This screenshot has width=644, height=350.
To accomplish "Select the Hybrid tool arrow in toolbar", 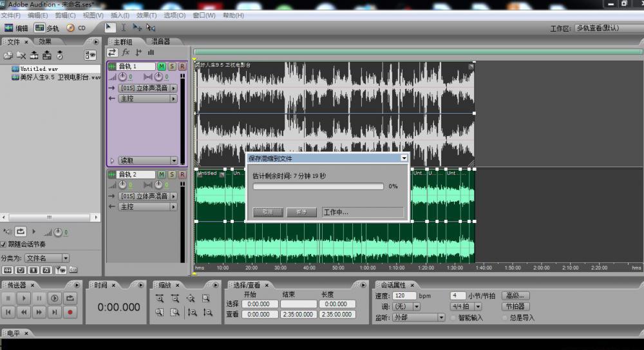I will 109,28.
